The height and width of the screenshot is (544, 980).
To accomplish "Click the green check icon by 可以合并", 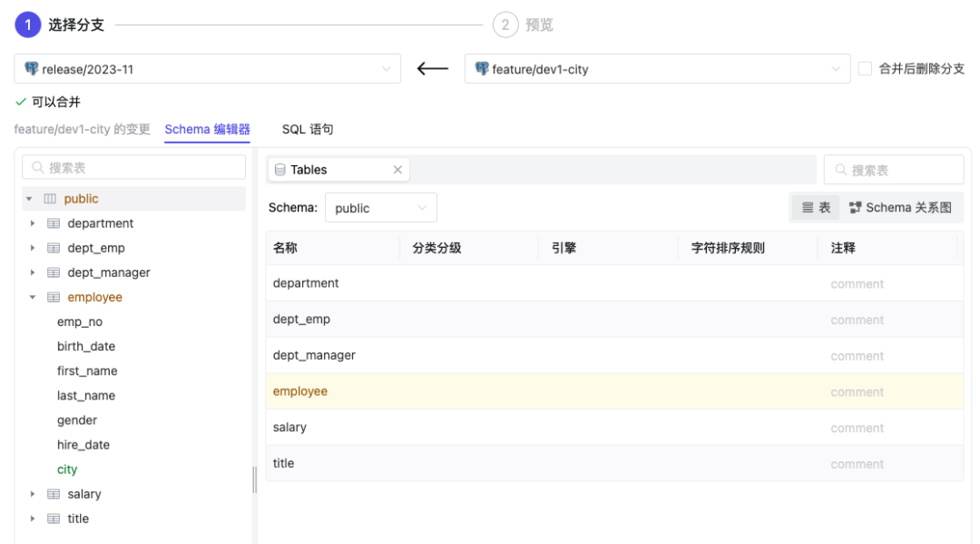I will tap(21, 102).
